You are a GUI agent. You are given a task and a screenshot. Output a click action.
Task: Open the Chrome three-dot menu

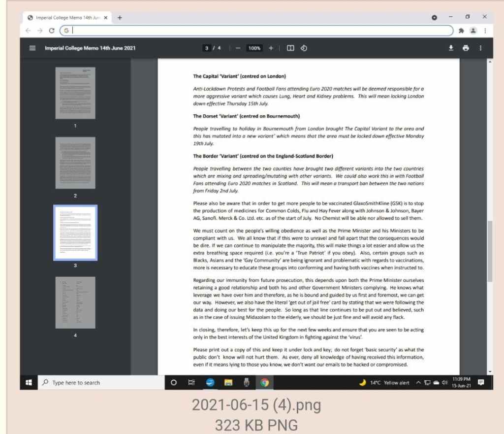(485, 30)
